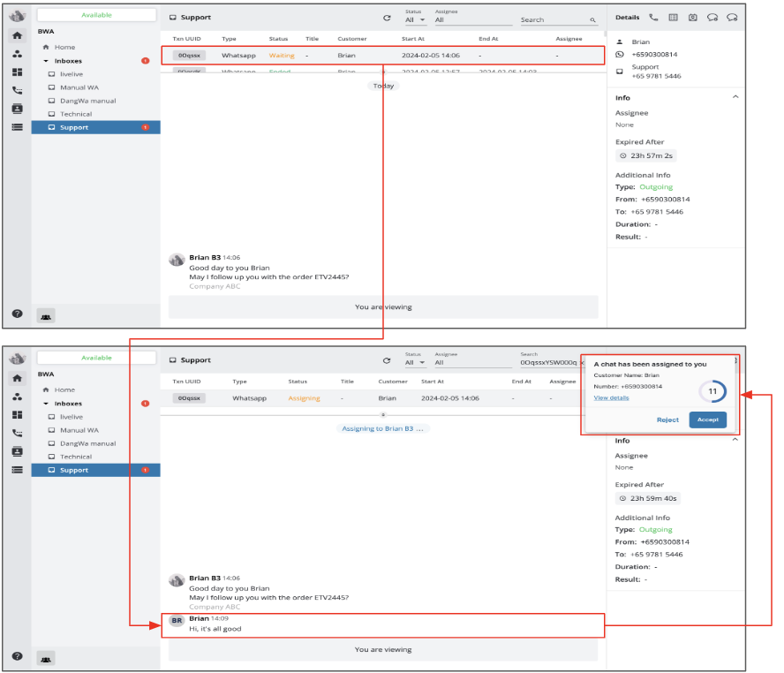Refresh the Support list in upper screenshot
784x673 pixels.
click(387, 18)
